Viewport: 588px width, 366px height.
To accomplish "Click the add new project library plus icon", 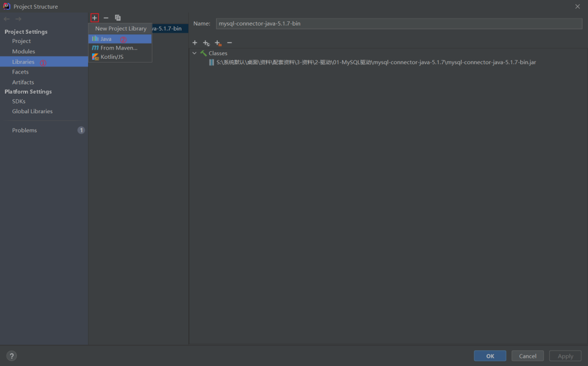I will click(x=95, y=17).
